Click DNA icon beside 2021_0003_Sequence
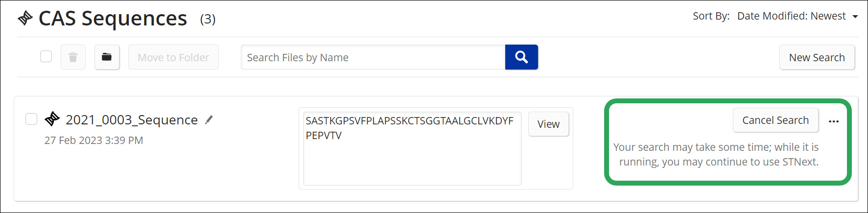 tap(52, 119)
